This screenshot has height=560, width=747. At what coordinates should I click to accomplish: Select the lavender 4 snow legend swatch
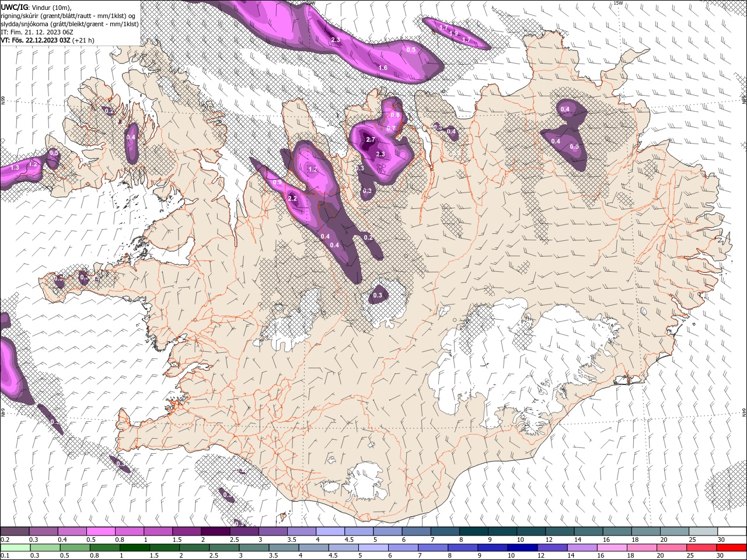(x=330, y=531)
